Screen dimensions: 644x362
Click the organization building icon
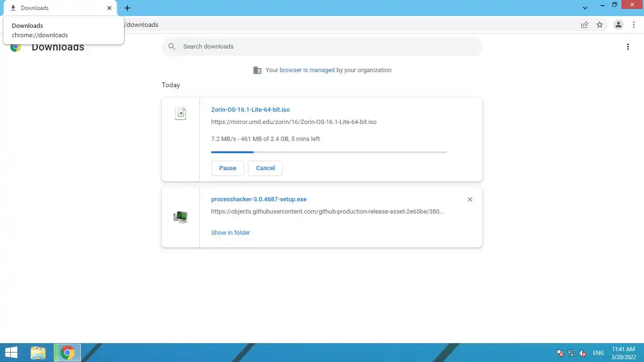(x=257, y=70)
